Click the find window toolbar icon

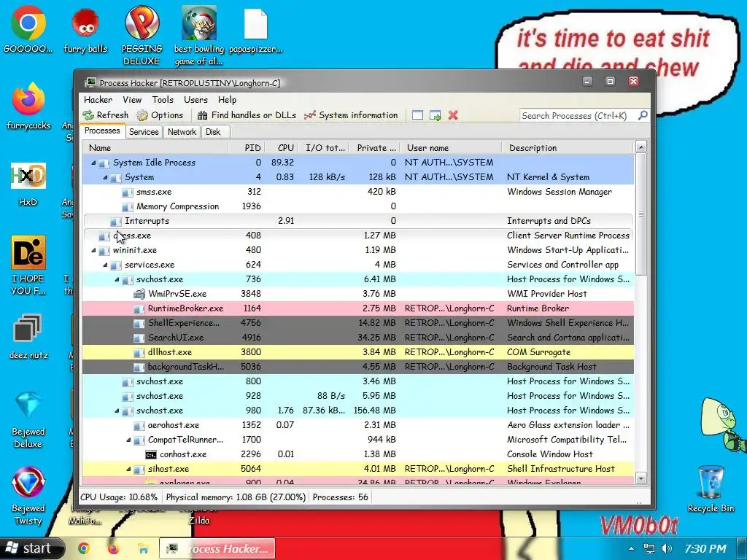coord(417,115)
